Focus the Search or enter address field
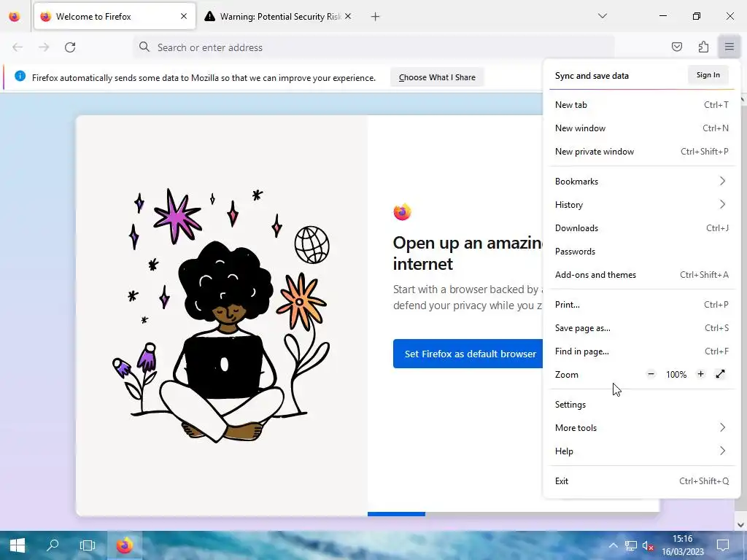The width and height of the screenshot is (747, 560). point(373,47)
